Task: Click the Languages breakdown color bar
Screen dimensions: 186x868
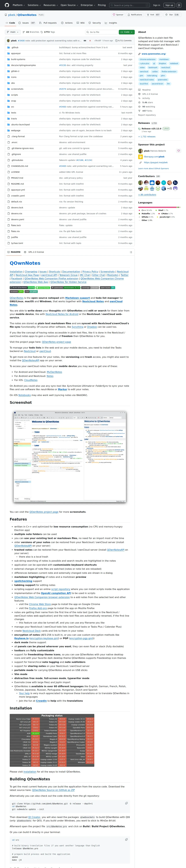Action: tap(159, 207)
